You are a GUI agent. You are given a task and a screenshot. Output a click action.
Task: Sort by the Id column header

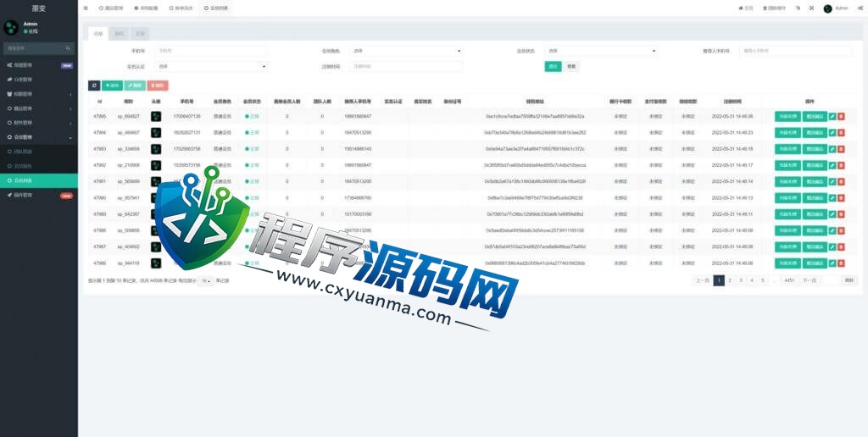point(100,102)
